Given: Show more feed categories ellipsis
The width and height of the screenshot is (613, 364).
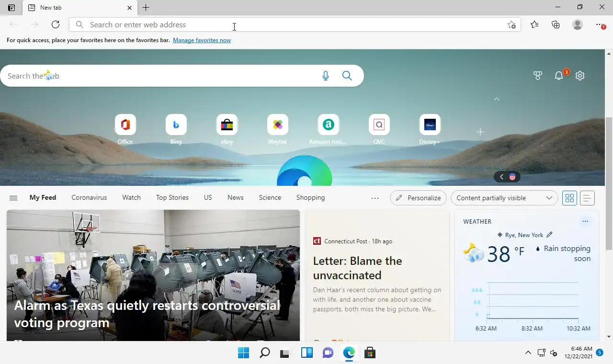Looking at the screenshot, I should pyautogui.click(x=375, y=198).
